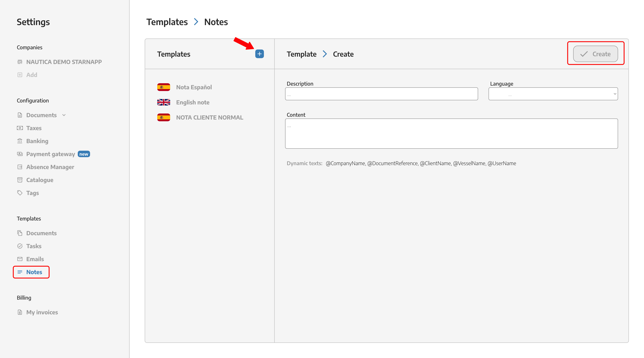Image resolution: width=644 pixels, height=358 pixels.
Task: Focus the Content text area
Action: click(452, 134)
